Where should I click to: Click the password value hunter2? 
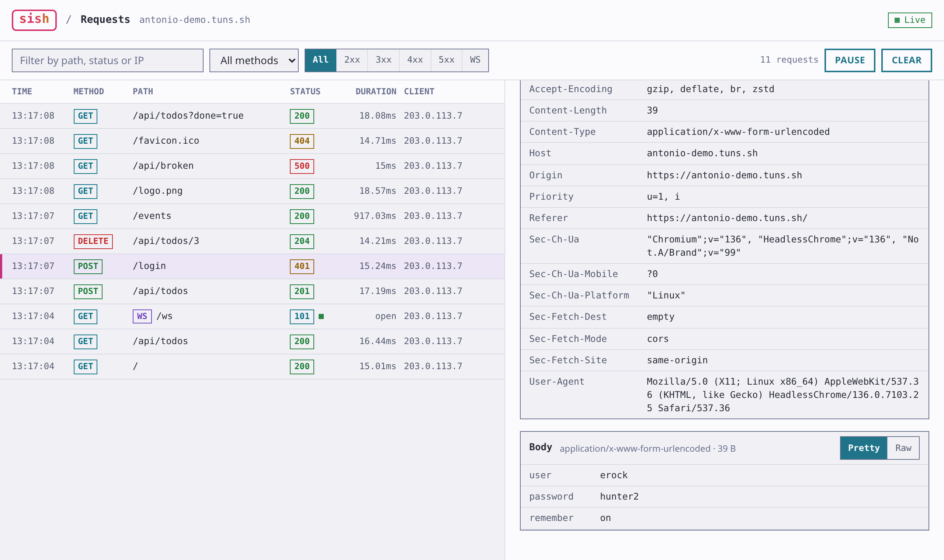(x=619, y=497)
